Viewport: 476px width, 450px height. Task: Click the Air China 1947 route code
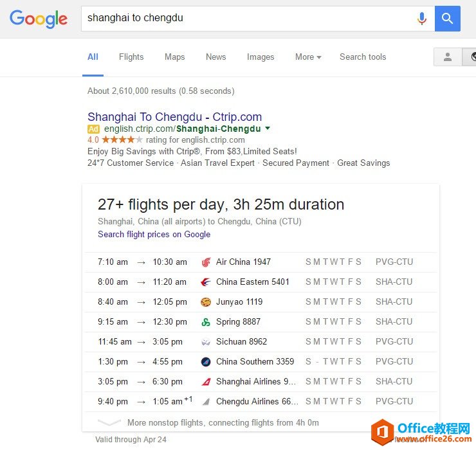coord(394,262)
